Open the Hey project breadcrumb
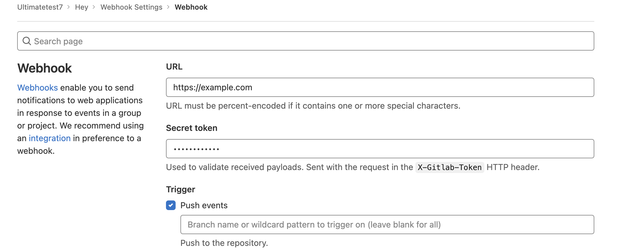 [x=81, y=7]
